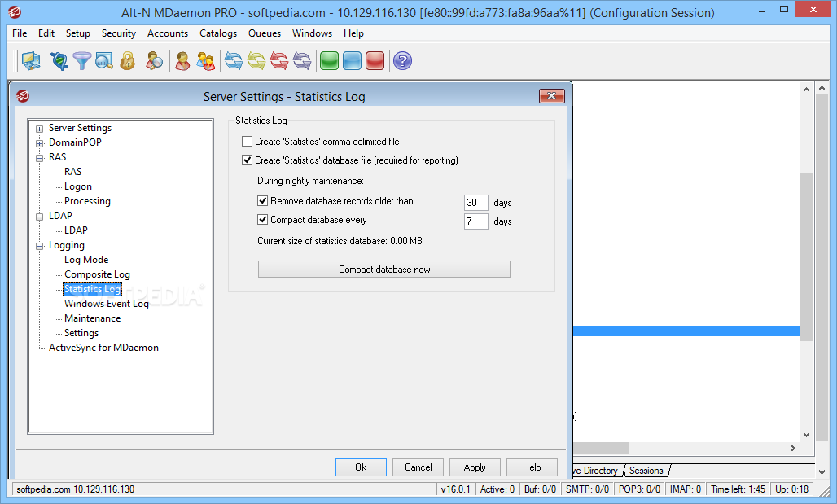Collapse the LDAP tree node
Screen dimensions: 837x504
click(x=40, y=217)
